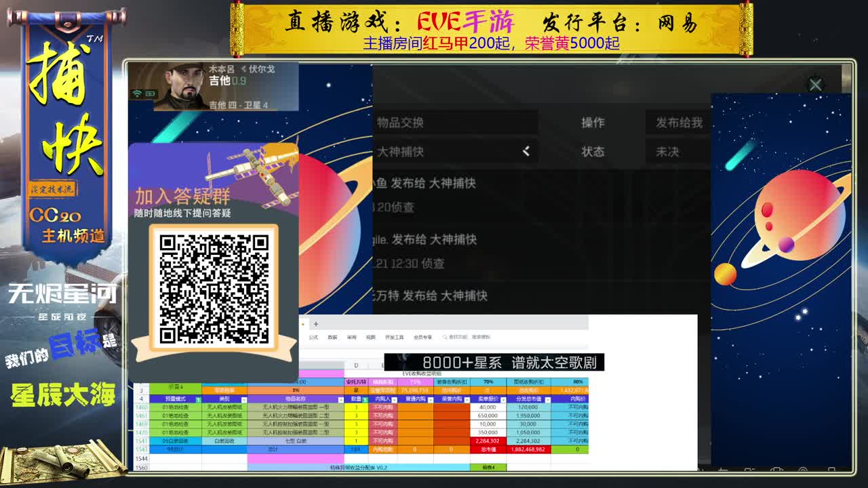Switch to the 开发工具 ribbon tab

tap(395, 337)
